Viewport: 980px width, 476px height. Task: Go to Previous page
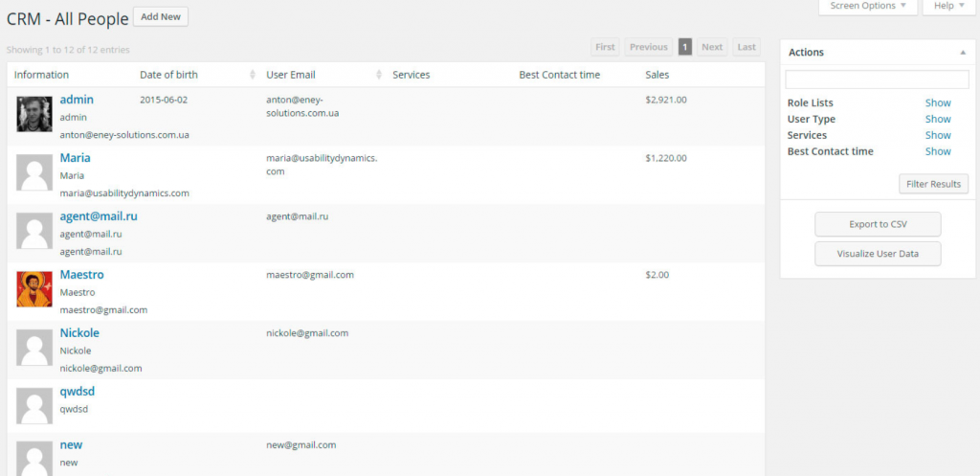tap(648, 47)
